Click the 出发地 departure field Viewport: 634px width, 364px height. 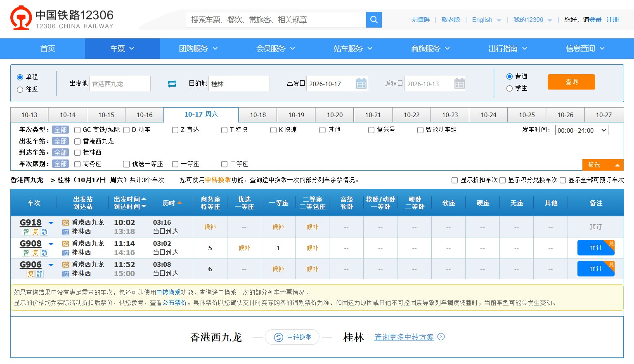[120, 84]
